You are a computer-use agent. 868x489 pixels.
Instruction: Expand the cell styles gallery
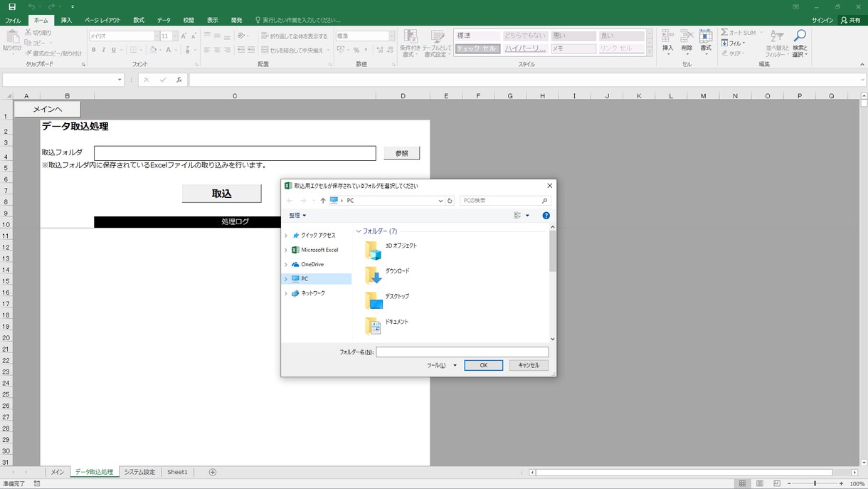click(x=650, y=52)
